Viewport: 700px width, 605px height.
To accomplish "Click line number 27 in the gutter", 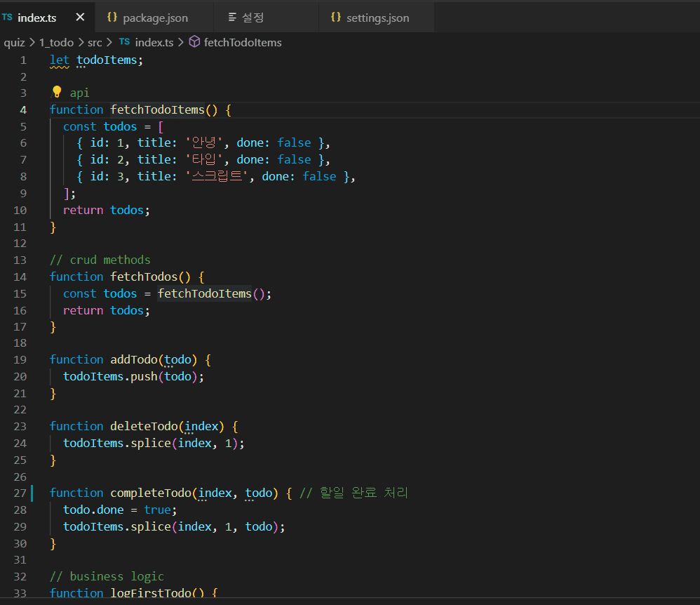I will (20, 493).
